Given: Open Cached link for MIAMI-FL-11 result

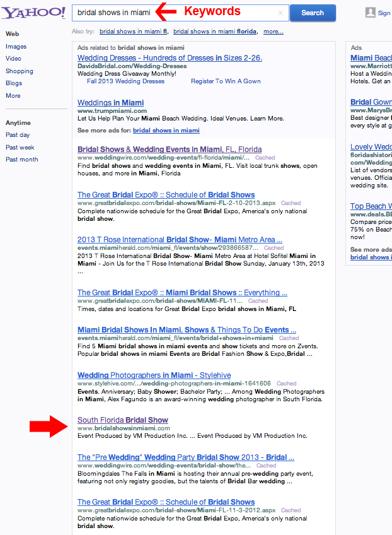Looking at the screenshot, I should coord(258,301).
